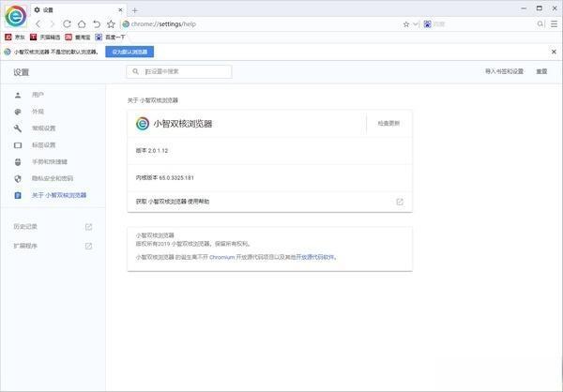Open the 百度一下 bookmark
The width and height of the screenshot is (563, 392).
point(110,37)
